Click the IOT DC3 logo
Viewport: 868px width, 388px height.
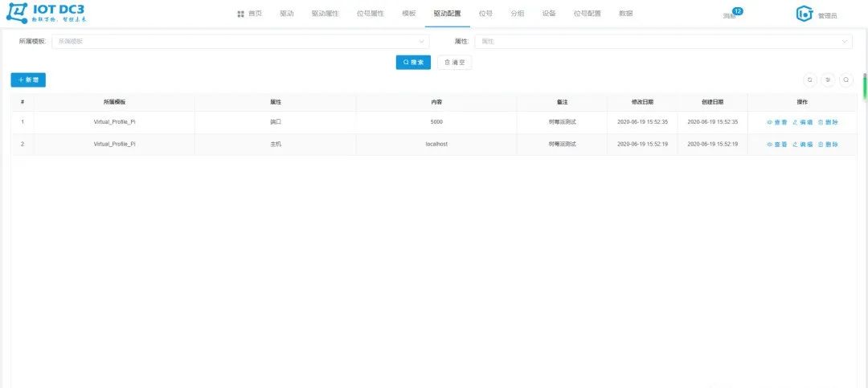click(x=47, y=14)
